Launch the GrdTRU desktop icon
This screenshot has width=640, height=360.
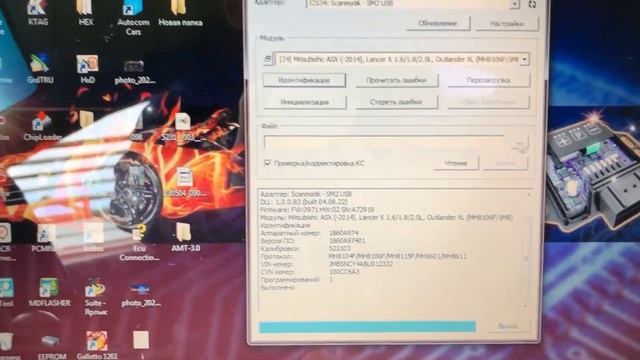[40, 69]
